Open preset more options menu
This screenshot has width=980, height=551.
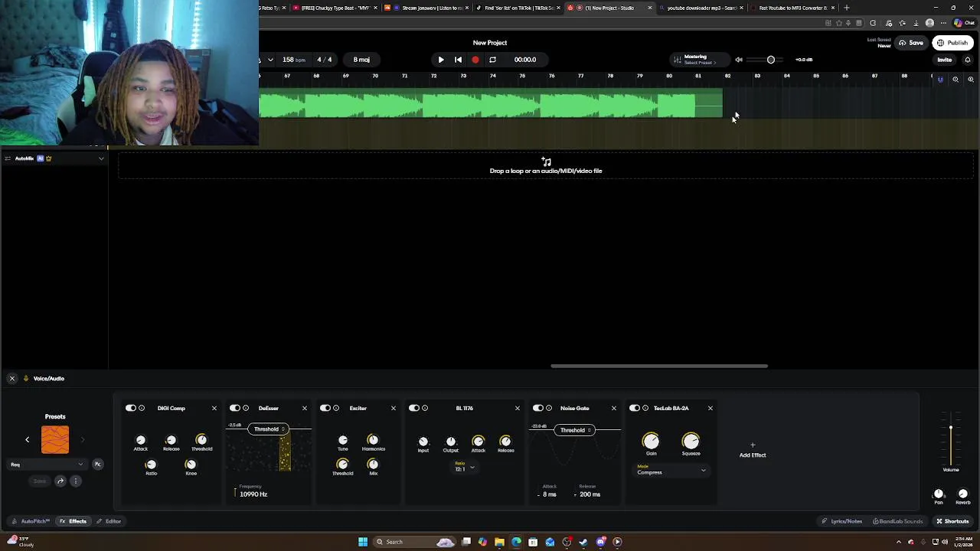point(75,481)
